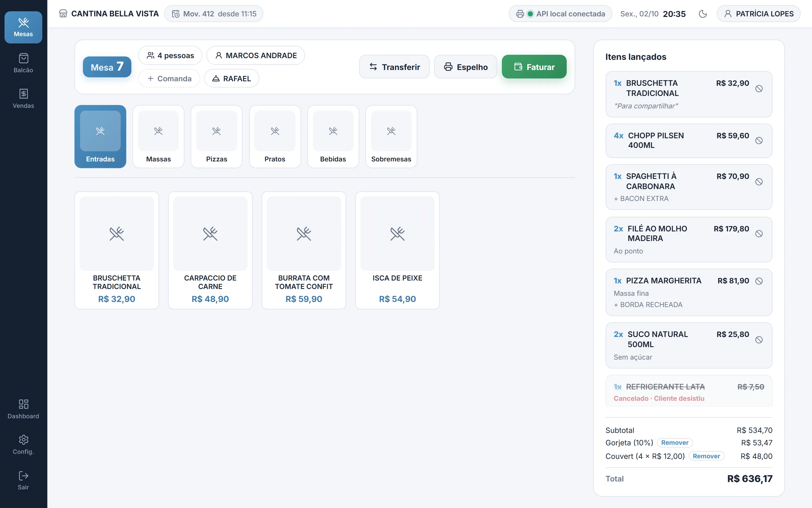This screenshot has width=812, height=508.
Task: Cancel the Pizza Margherita item
Action: tap(759, 281)
